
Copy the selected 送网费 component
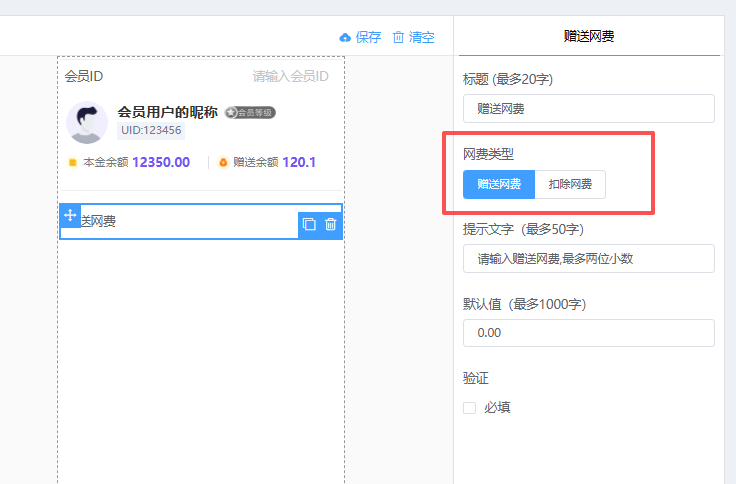309,224
